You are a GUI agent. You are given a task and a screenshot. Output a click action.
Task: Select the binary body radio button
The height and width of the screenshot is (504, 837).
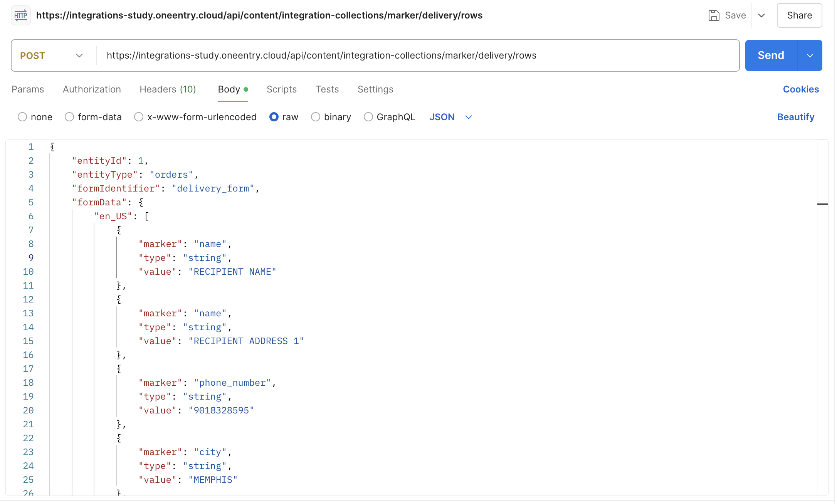[316, 117]
